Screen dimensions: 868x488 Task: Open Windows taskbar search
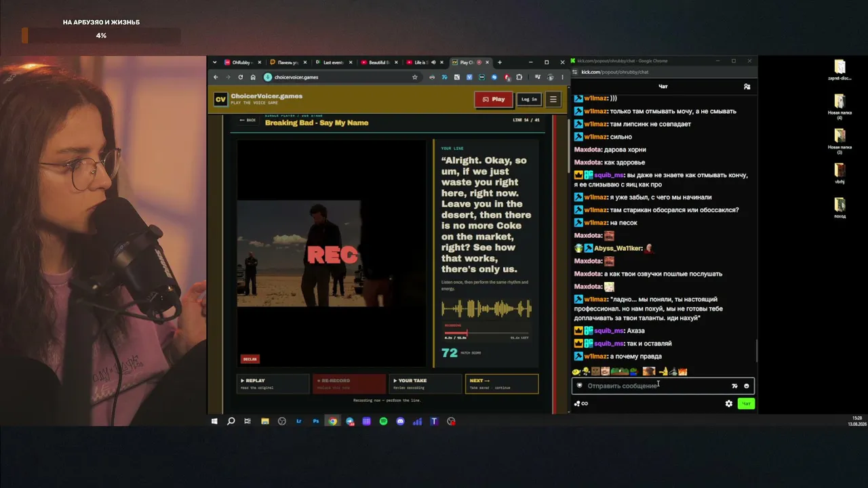(x=231, y=422)
